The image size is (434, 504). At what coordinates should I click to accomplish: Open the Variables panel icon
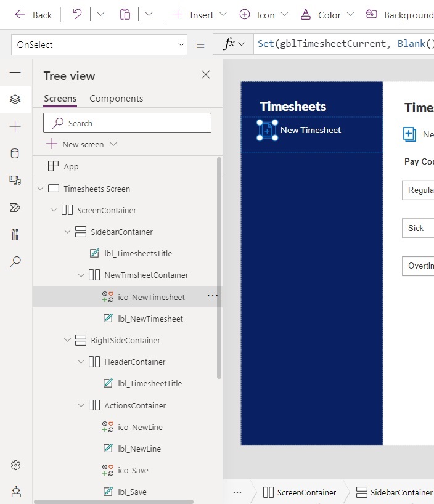pyautogui.click(x=15, y=235)
